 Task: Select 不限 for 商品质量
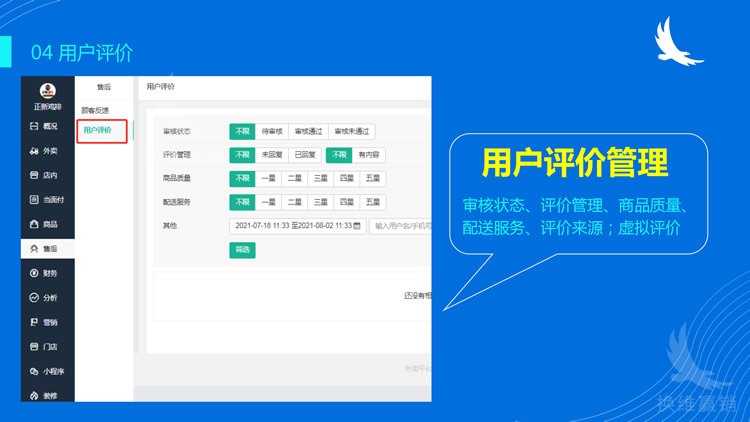(x=243, y=178)
